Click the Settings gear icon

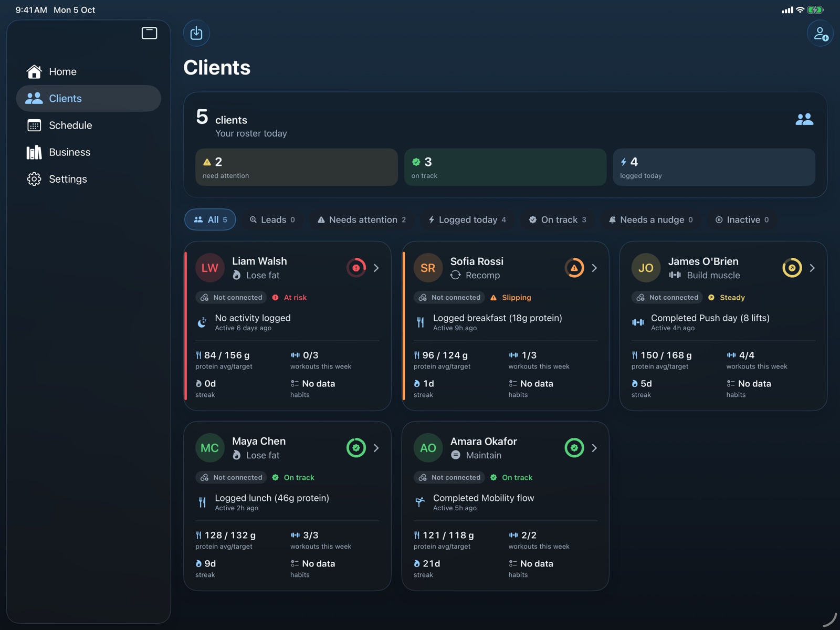coord(34,179)
